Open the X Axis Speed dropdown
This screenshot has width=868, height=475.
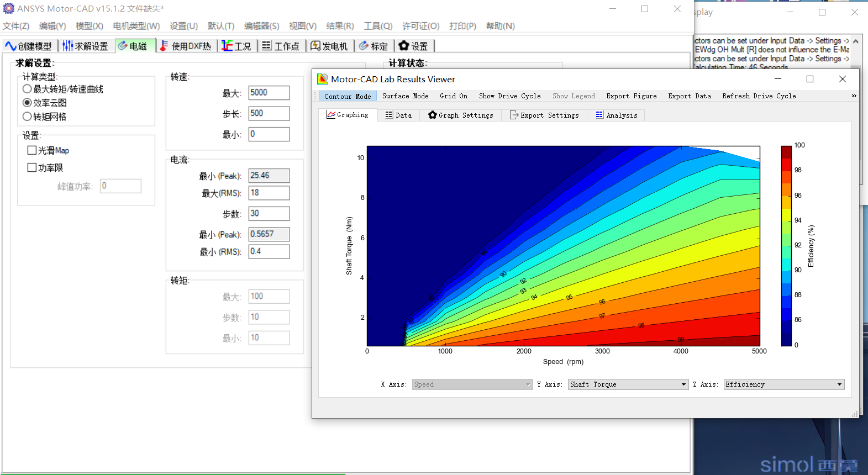tap(472, 384)
